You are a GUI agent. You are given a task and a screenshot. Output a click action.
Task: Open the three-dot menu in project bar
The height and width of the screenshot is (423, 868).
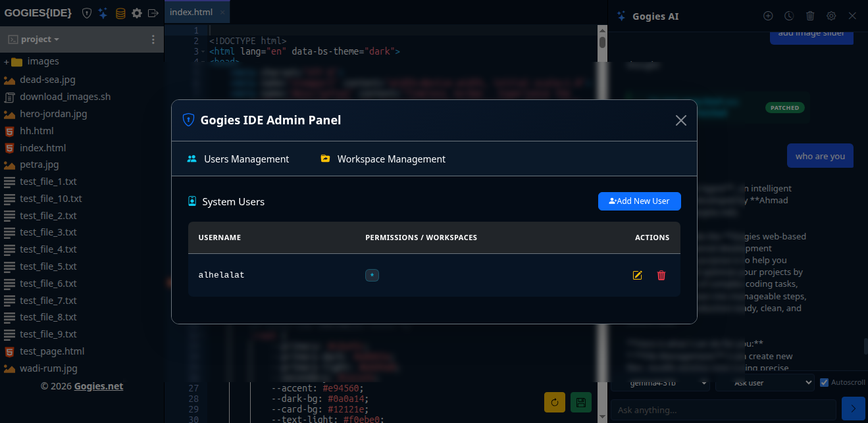(x=153, y=39)
